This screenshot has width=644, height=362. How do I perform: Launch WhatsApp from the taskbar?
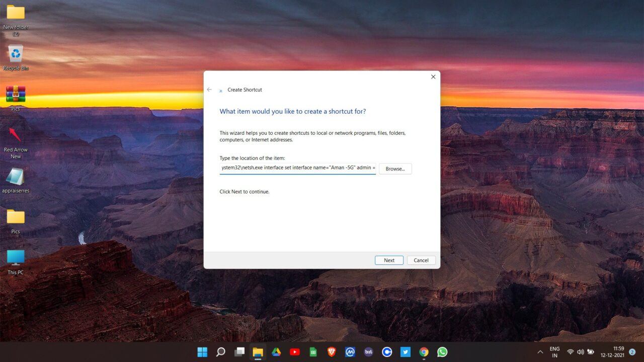(442, 352)
